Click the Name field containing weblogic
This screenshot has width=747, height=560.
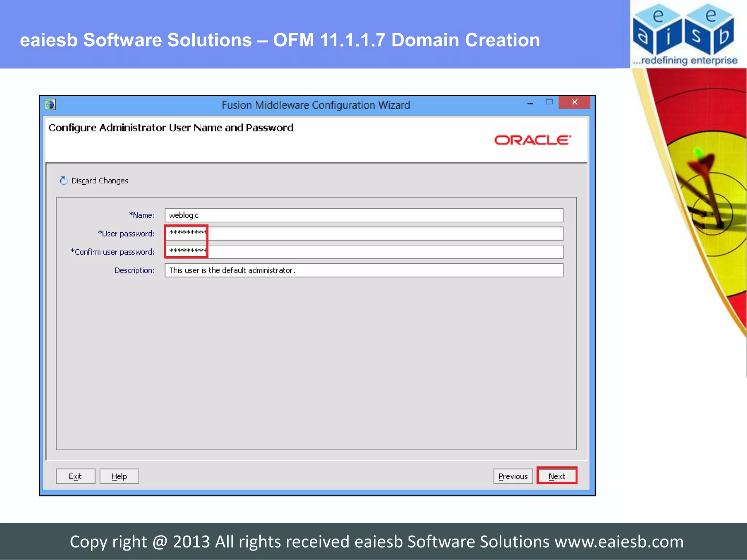[x=364, y=215]
